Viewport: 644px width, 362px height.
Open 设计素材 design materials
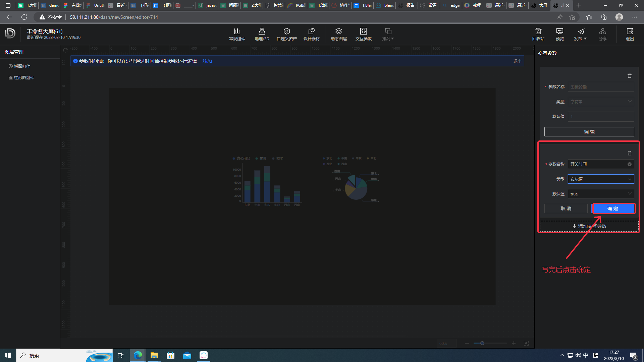311,35
